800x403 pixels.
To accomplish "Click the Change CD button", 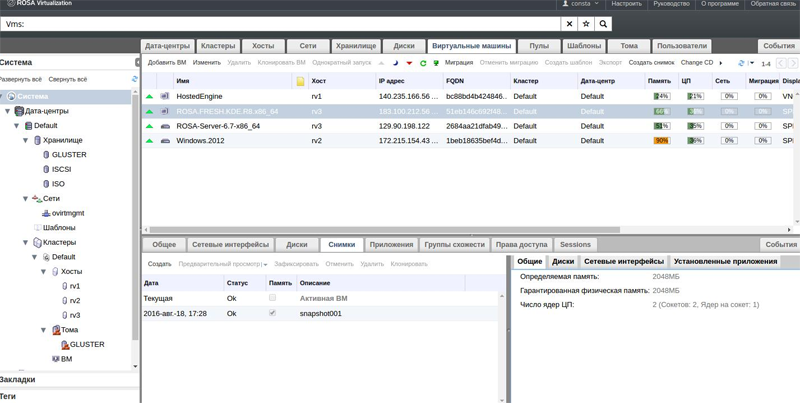I will (x=697, y=63).
